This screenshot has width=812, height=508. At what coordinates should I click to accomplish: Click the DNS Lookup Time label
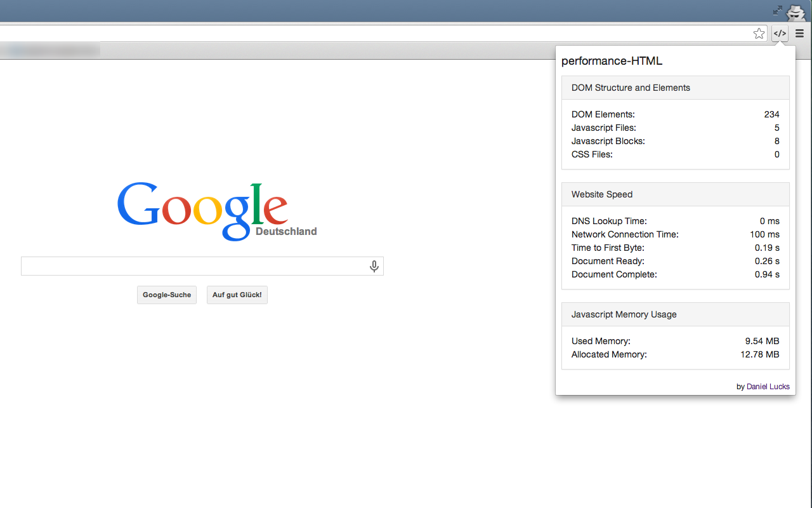(609, 221)
